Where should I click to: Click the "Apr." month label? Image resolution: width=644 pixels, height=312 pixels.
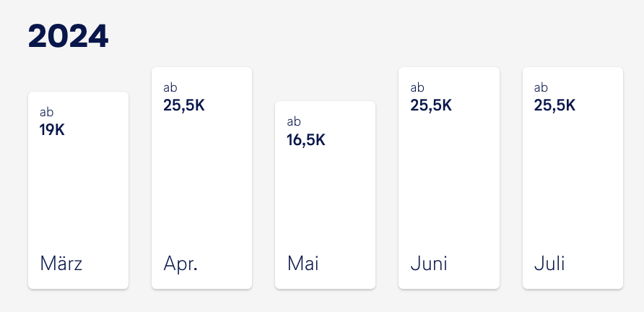pos(180,264)
